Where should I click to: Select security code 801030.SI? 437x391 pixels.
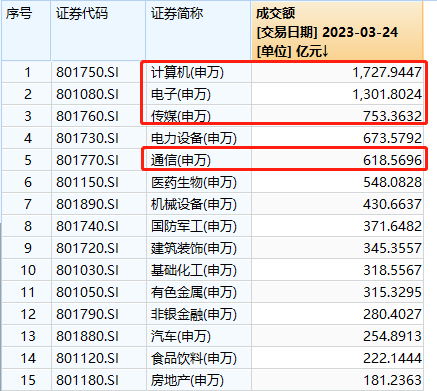tap(87, 270)
